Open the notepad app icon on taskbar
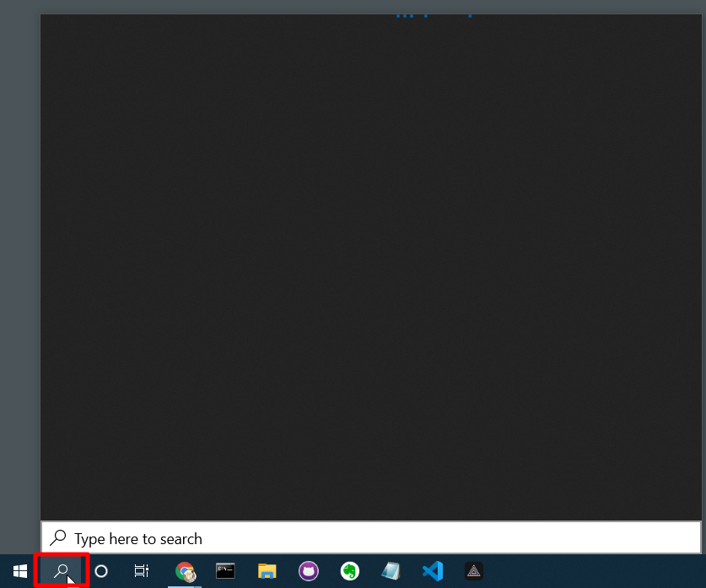 pyautogui.click(x=391, y=571)
